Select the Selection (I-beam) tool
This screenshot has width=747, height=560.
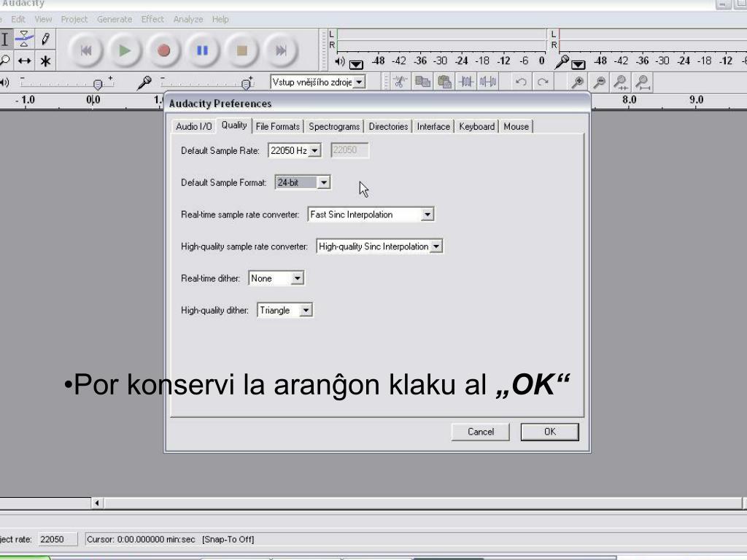point(5,39)
